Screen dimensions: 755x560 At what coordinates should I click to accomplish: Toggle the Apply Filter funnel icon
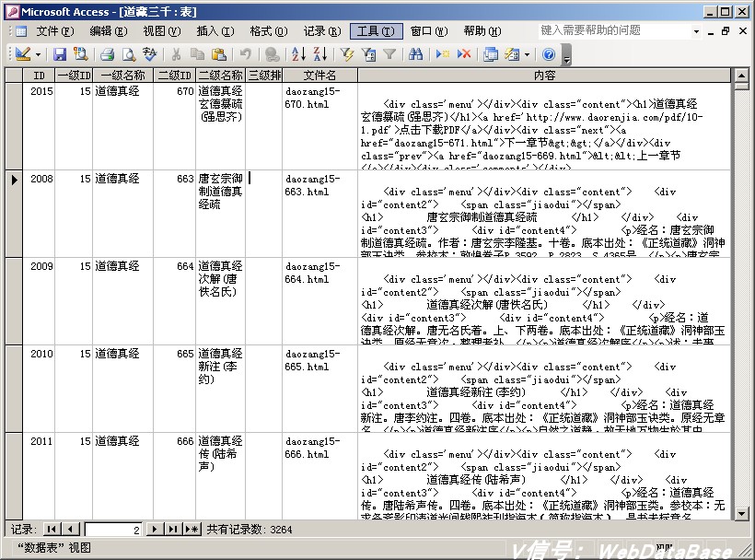pos(389,54)
